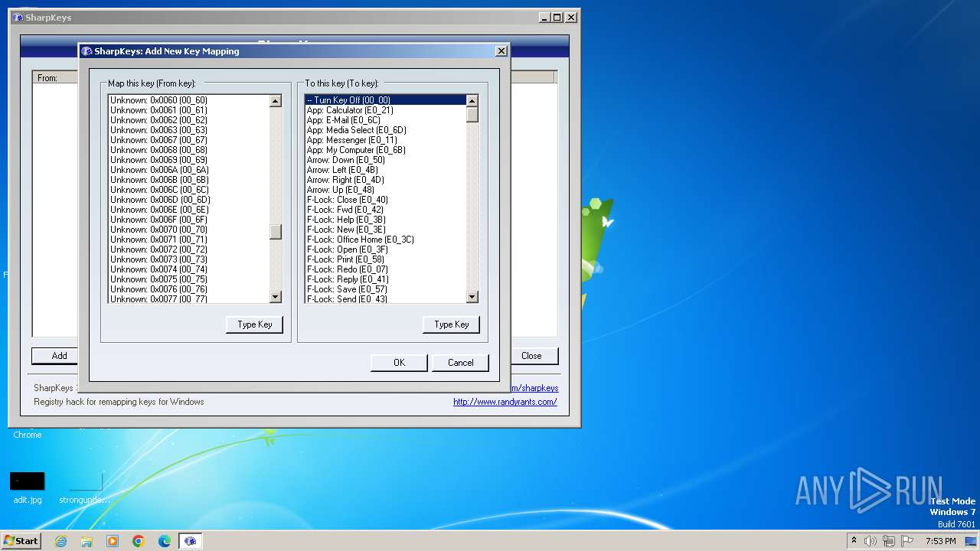Click Type Key under To key list
This screenshot has height=551, width=980.
tap(452, 324)
